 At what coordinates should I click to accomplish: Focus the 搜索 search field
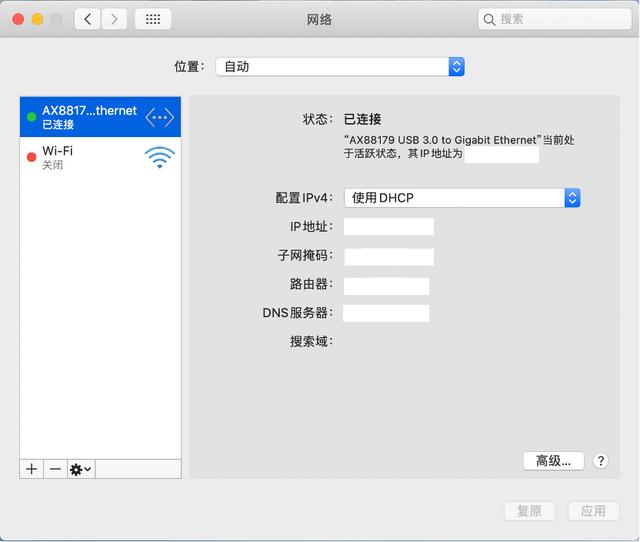pos(554,19)
